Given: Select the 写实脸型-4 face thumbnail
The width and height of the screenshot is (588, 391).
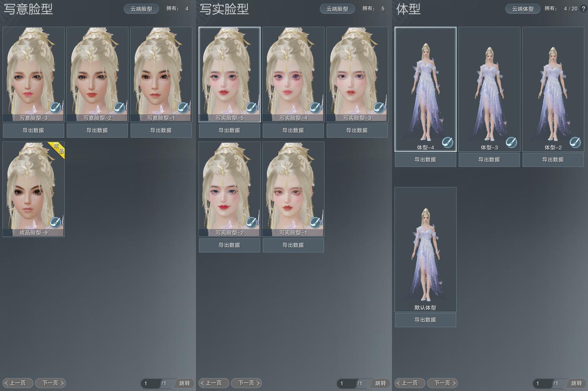Looking at the screenshot, I should 293,74.
